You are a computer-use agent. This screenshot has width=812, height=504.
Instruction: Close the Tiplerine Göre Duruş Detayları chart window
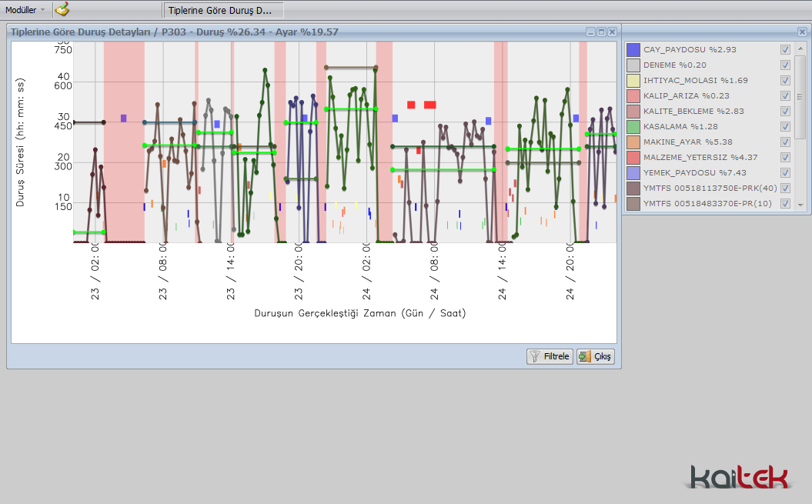(x=612, y=32)
